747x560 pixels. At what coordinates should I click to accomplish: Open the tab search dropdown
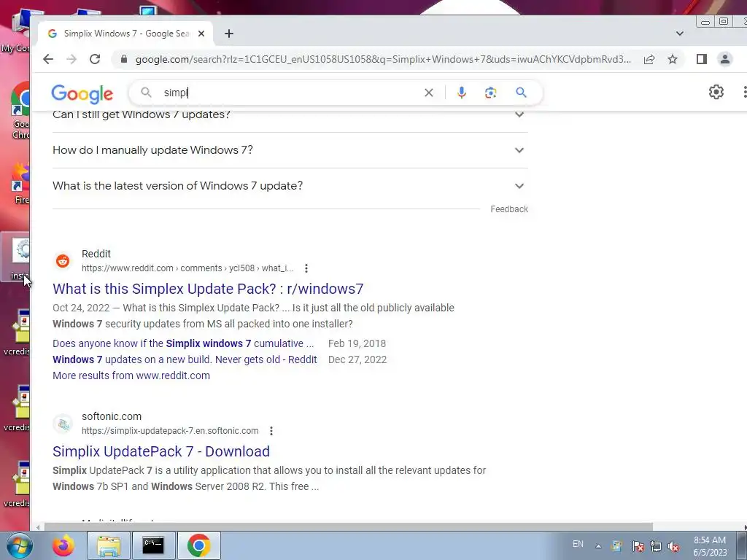[680, 34]
